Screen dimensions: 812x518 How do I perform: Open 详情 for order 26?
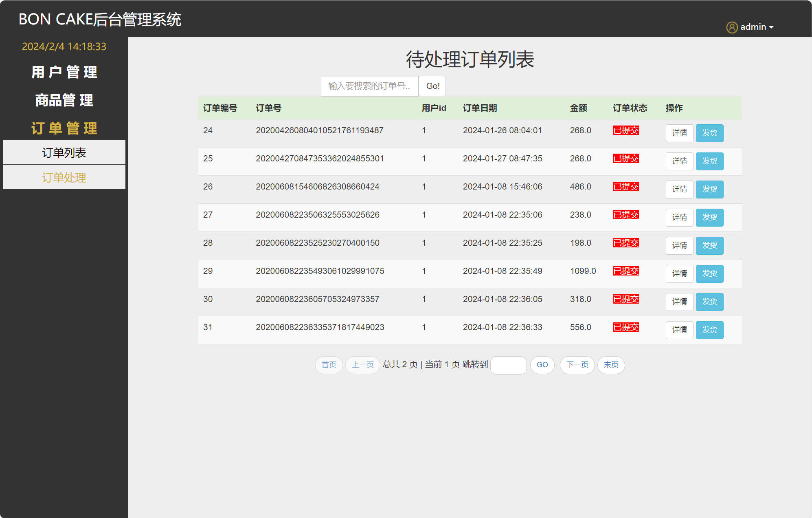click(679, 190)
